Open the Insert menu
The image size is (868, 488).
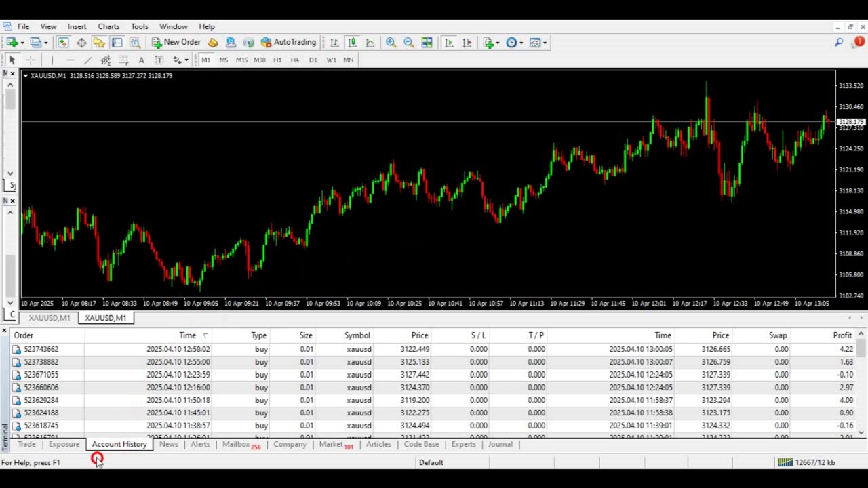(x=77, y=26)
